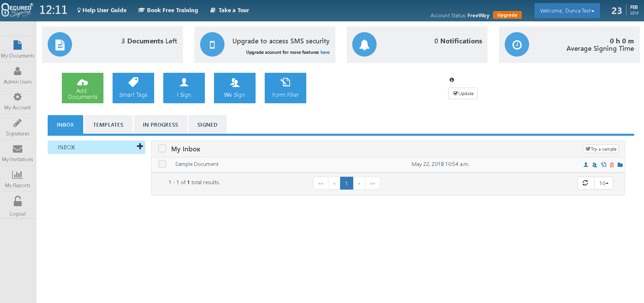This screenshot has width=644, height=303.
Task: Click the Average Signing Time clock icon
Action: pyautogui.click(x=517, y=44)
